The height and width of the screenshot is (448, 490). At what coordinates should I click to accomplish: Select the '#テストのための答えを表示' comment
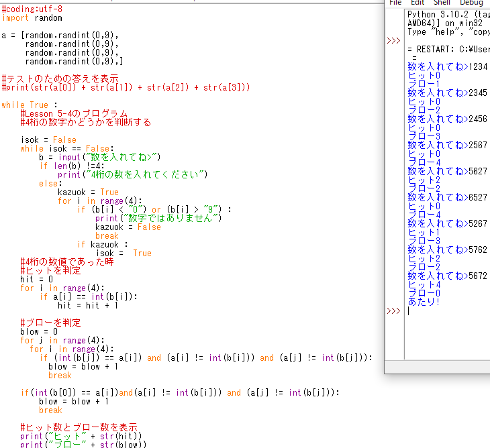tap(60, 78)
